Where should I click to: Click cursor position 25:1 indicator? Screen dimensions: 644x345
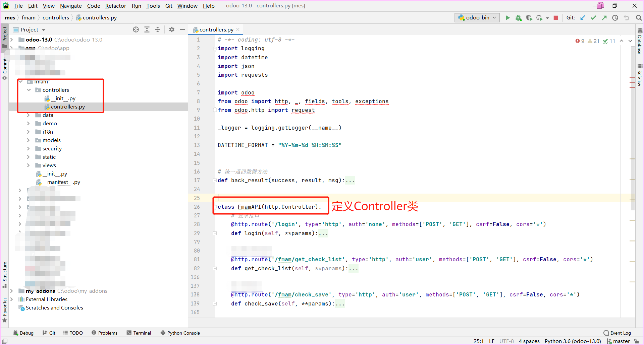pyautogui.click(x=479, y=341)
